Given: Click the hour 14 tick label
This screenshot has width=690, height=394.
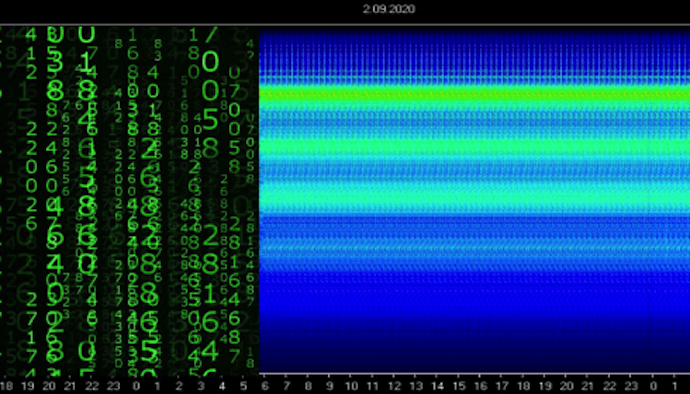Looking at the screenshot, I should (x=437, y=386).
